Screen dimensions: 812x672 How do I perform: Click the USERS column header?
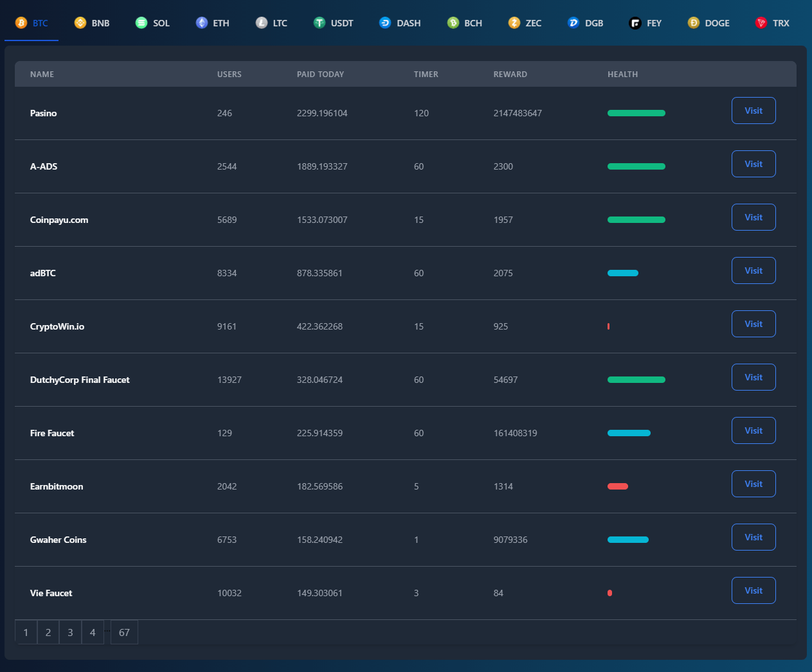230,75
